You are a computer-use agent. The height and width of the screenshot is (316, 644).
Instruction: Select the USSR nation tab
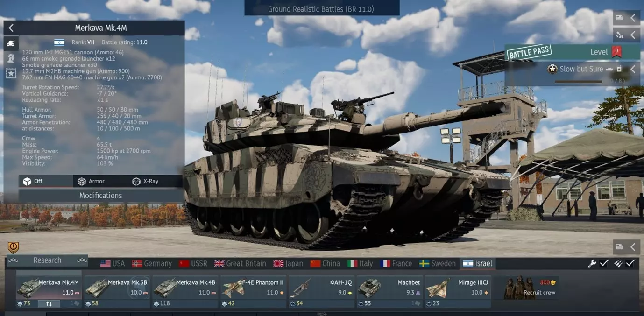point(193,263)
